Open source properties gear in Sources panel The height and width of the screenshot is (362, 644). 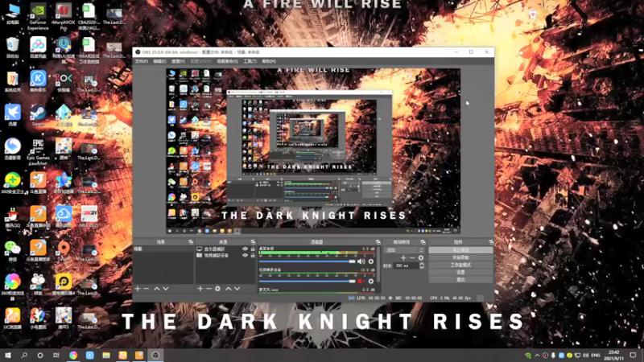[217, 289]
